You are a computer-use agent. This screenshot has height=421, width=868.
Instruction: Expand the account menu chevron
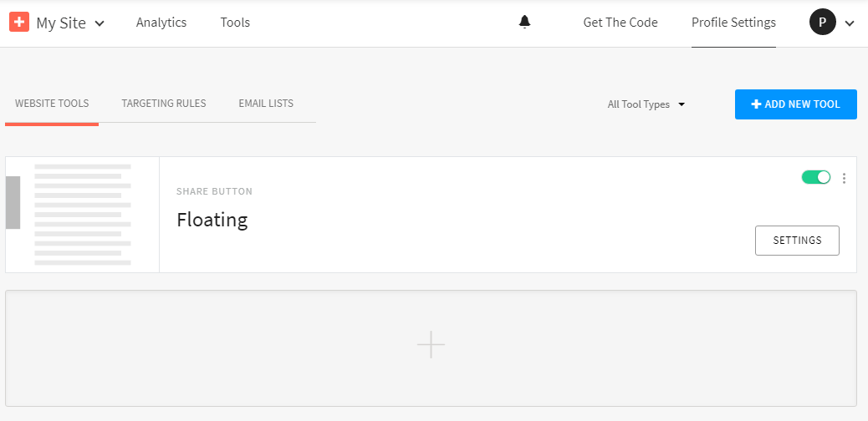(x=850, y=23)
